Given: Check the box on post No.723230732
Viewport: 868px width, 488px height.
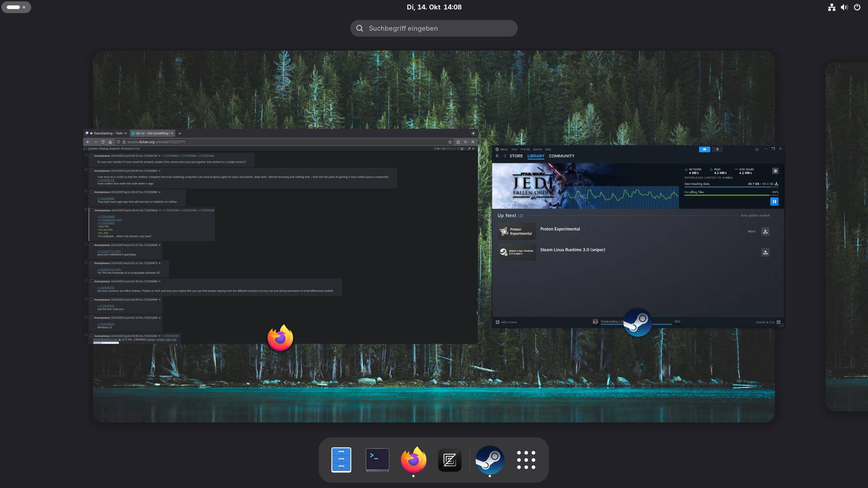Looking at the screenshot, I should coord(91,155).
